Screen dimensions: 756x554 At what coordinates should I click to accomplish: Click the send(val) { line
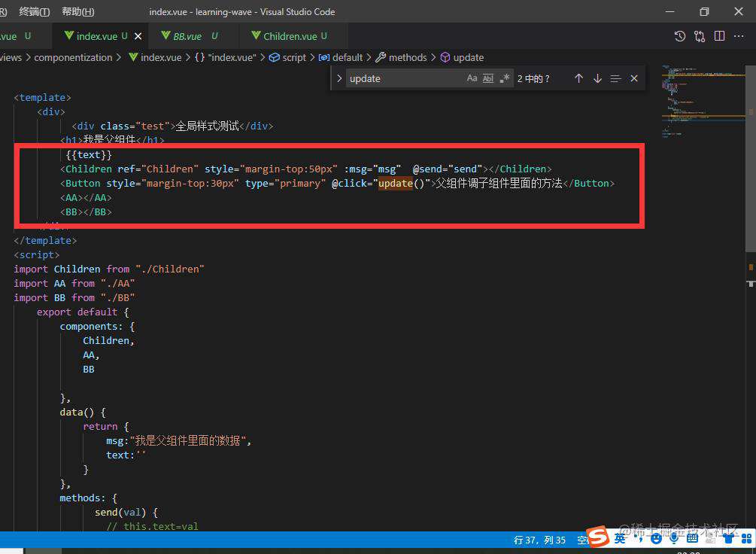click(126, 512)
